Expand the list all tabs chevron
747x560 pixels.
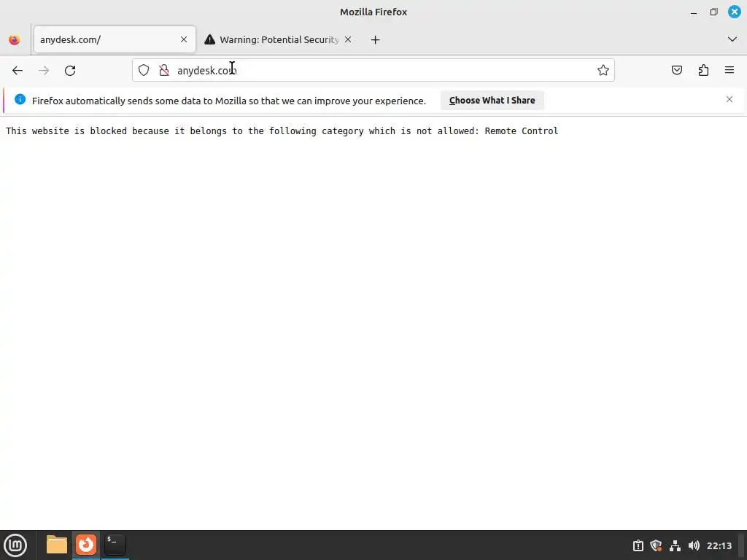click(x=732, y=39)
